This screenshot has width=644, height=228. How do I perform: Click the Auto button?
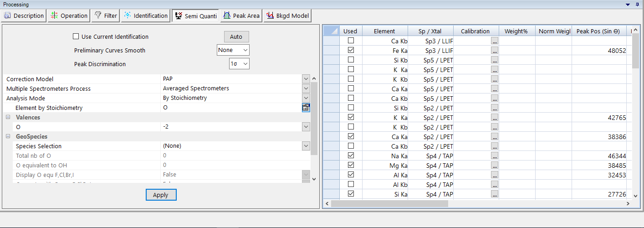click(236, 36)
